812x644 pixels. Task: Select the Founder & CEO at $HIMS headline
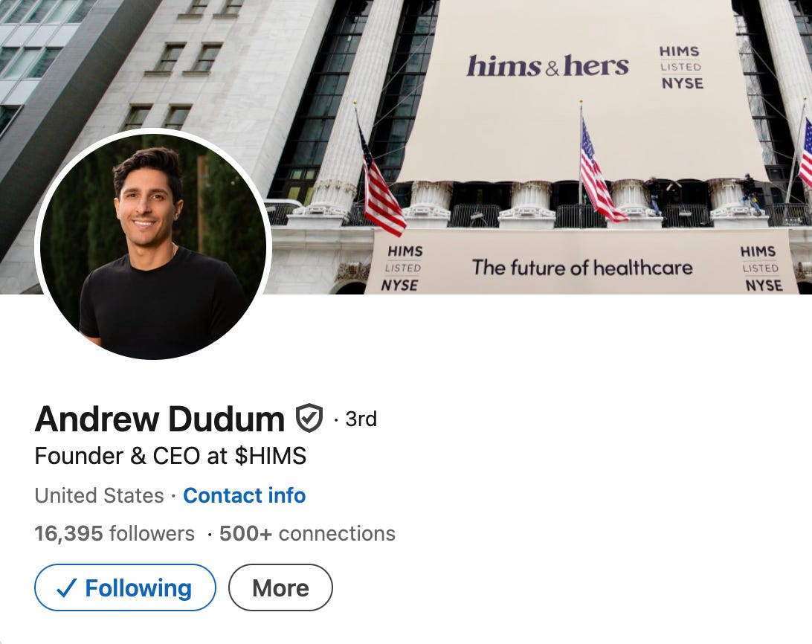(170, 456)
